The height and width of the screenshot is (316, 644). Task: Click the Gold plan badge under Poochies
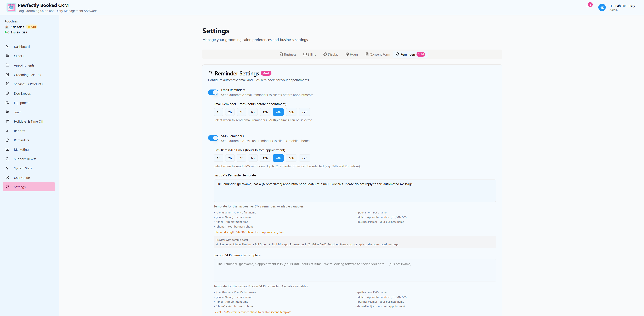[32, 27]
